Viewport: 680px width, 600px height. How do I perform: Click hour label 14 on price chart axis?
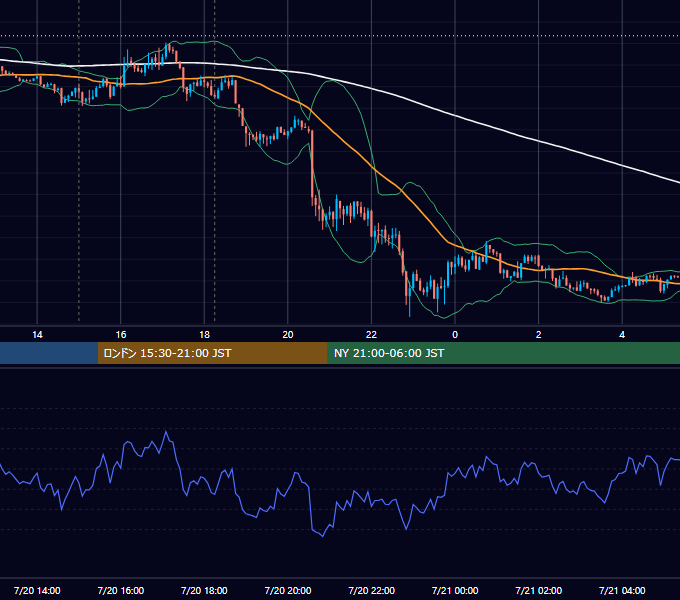(x=37, y=335)
